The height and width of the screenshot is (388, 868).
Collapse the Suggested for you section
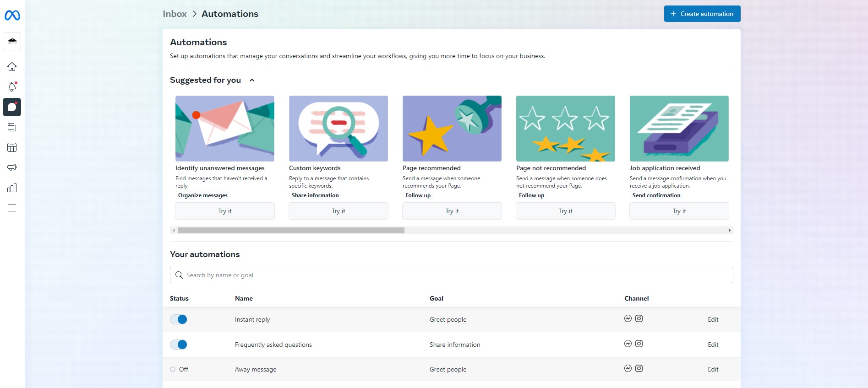pos(252,80)
